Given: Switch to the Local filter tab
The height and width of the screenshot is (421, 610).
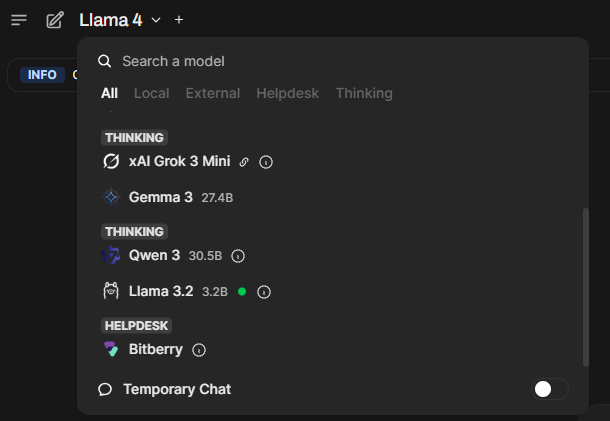Looking at the screenshot, I should point(151,93).
